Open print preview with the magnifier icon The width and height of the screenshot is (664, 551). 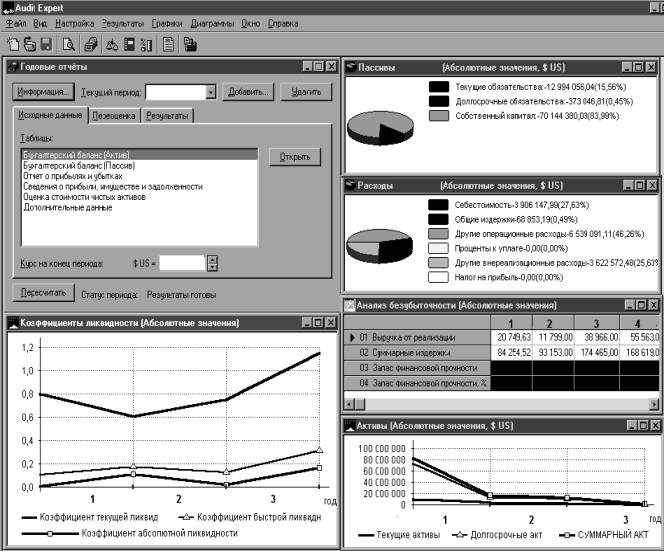tap(69, 43)
